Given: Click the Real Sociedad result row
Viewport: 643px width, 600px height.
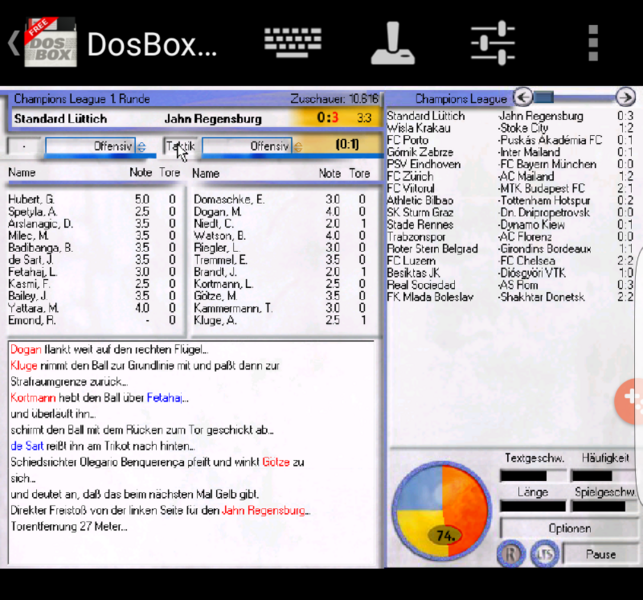Looking at the screenshot, I should click(x=510, y=285).
